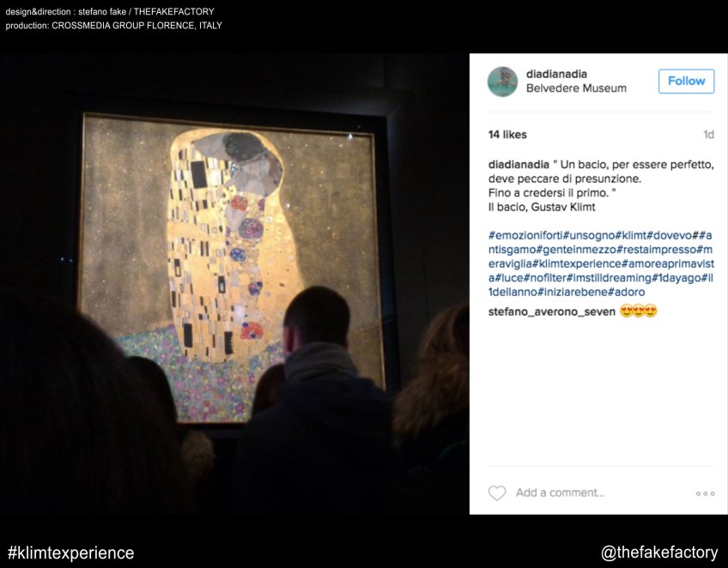The image size is (728, 568).
Task: Open diadianadia profile avatar
Action: [502, 82]
